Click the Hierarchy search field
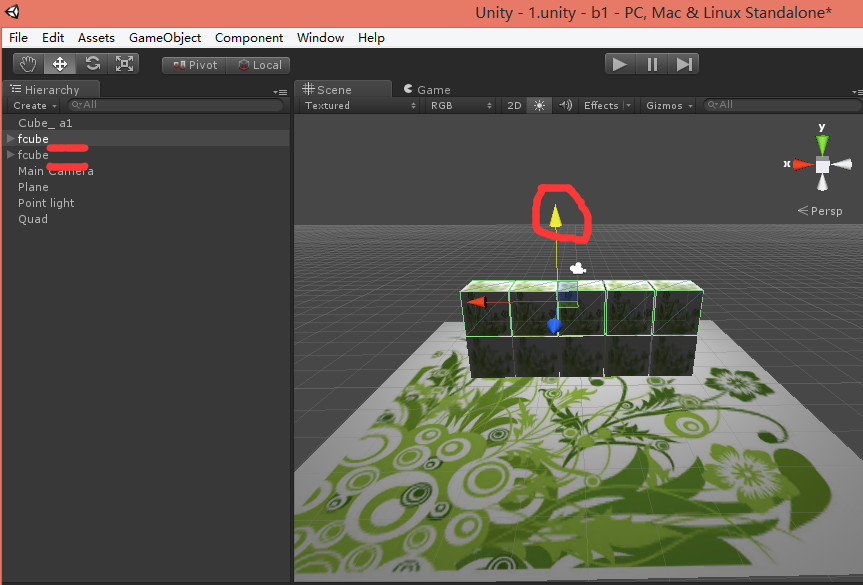This screenshot has width=863, height=585. 175,105
